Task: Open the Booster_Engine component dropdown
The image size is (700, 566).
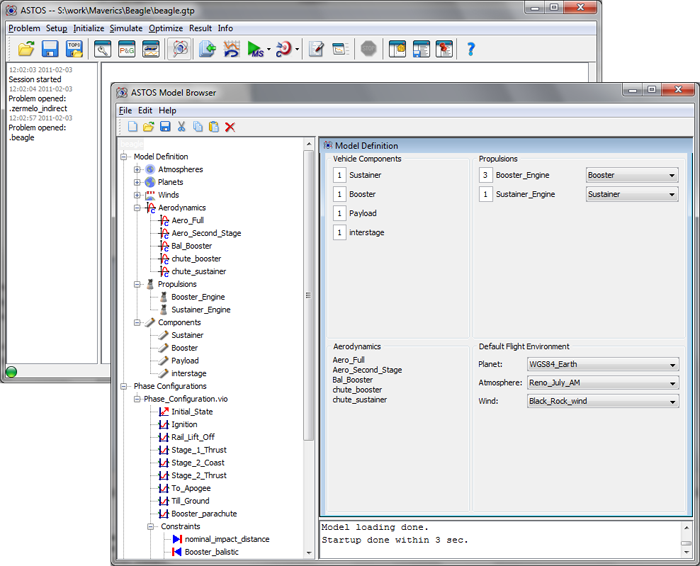Action: tap(632, 175)
